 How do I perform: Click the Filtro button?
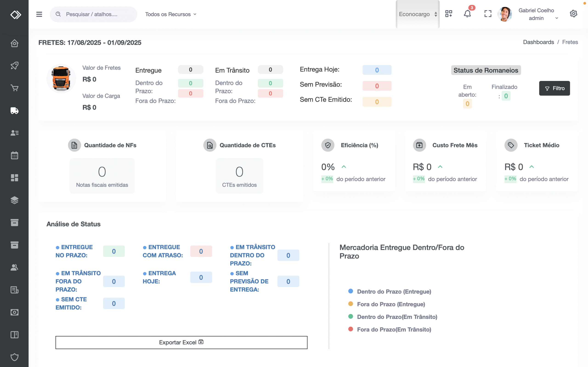[x=554, y=88]
